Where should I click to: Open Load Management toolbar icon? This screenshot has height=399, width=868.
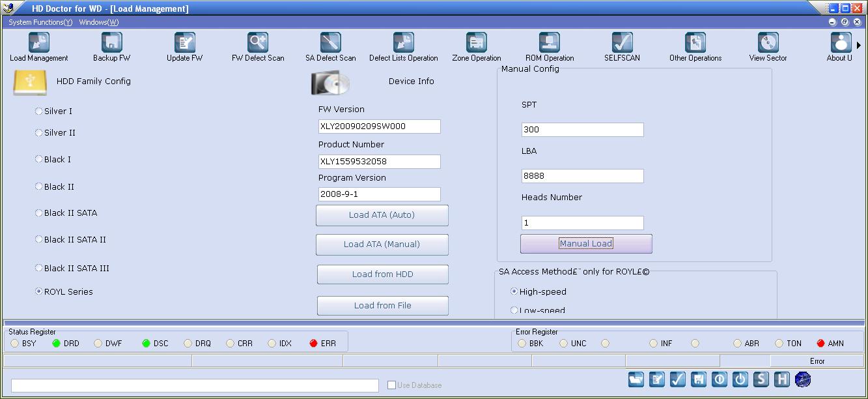(x=39, y=43)
